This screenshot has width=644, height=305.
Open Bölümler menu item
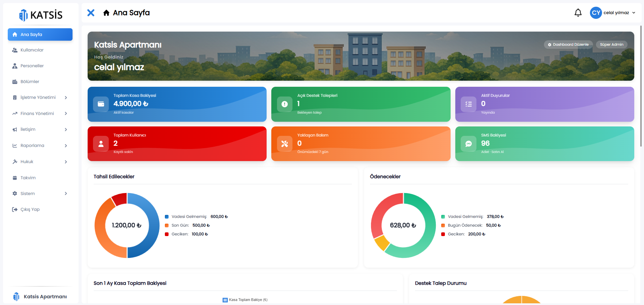pos(40,82)
